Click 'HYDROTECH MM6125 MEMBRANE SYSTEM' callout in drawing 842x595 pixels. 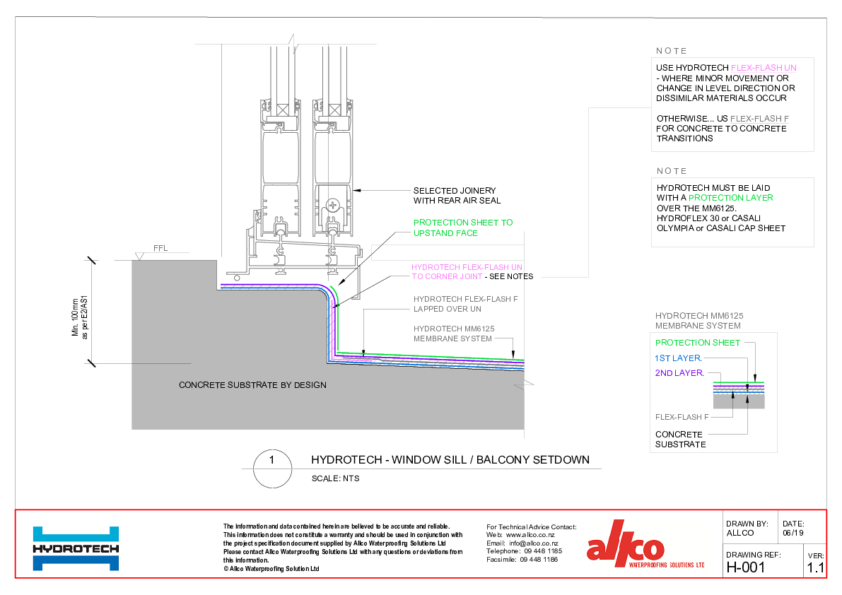[453, 333]
